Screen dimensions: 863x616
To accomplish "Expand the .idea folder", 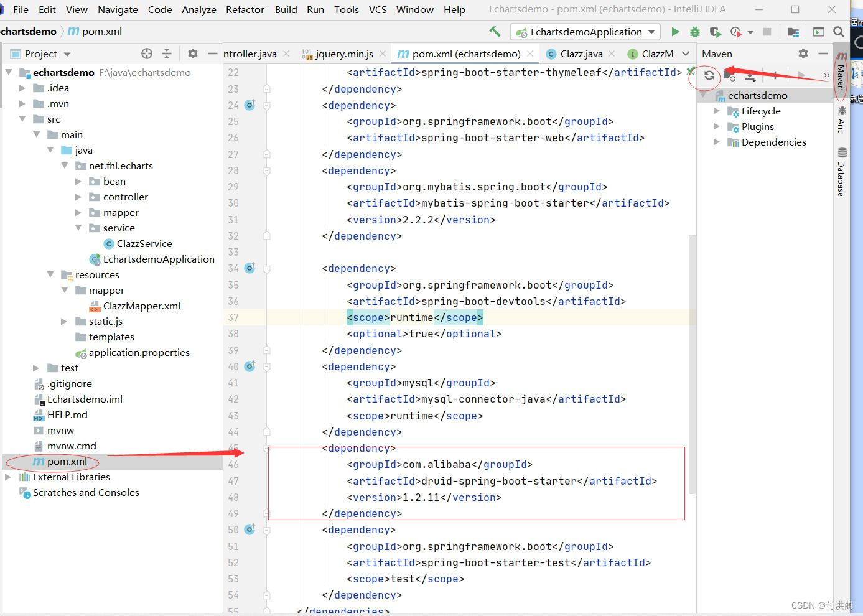I will [22, 88].
